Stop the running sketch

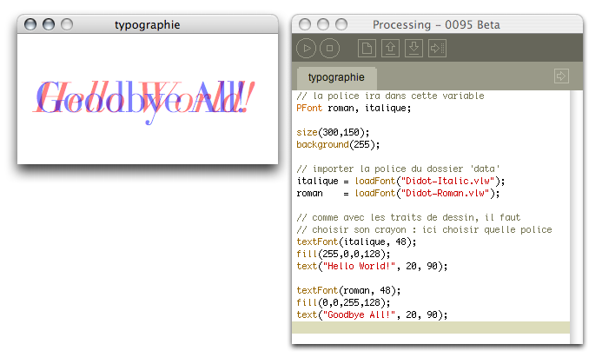pyautogui.click(x=329, y=50)
